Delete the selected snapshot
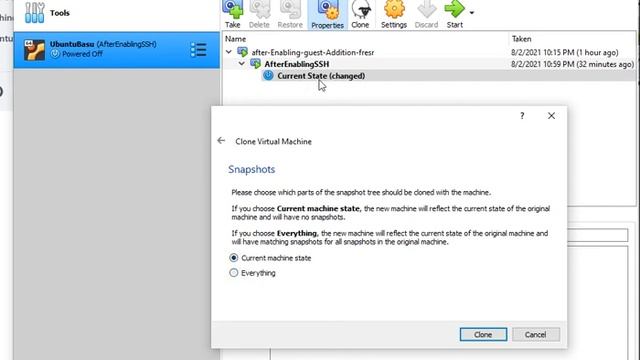Viewport: 640px width, 360px height. [259, 15]
